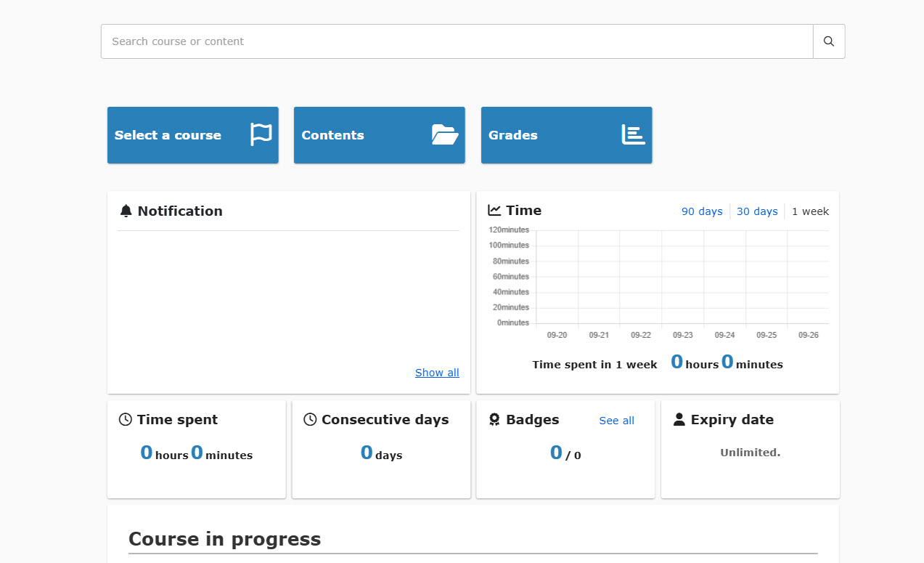Image resolution: width=924 pixels, height=563 pixels.
Task: Select the 1 week time range
Action: pyautogui.click(x=810, y=211)
